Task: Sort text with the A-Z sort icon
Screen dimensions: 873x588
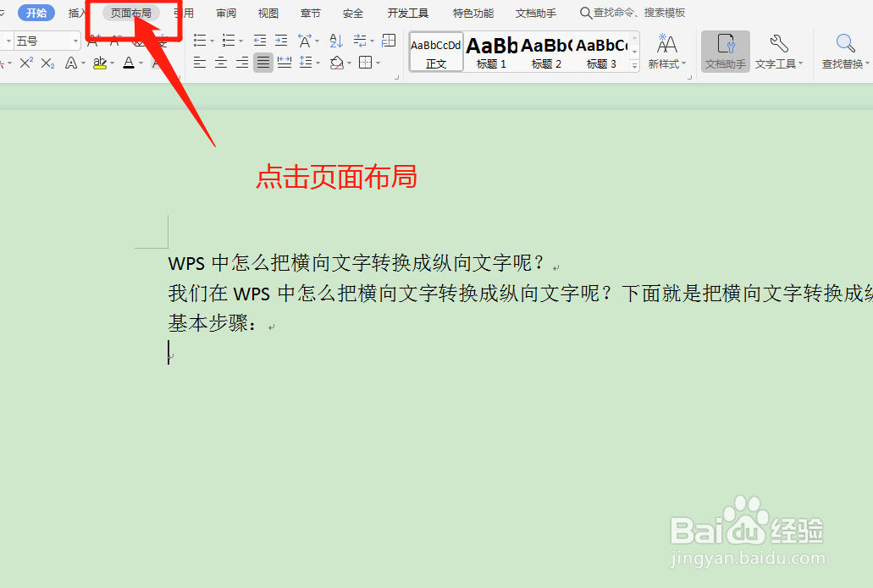Action: point(335,41)
